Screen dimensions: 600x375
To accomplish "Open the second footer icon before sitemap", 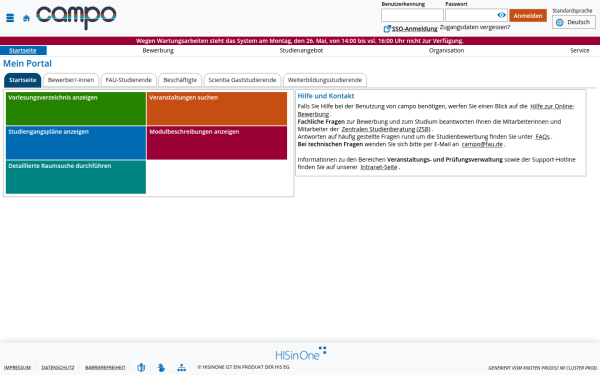I will click(161, 367).
